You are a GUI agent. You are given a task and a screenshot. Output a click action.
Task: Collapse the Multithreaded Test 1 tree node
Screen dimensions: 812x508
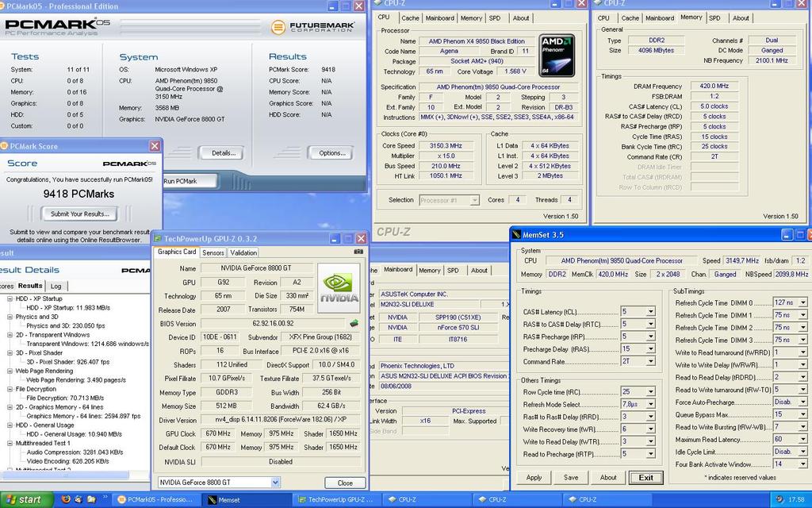(x=10, y=443)
